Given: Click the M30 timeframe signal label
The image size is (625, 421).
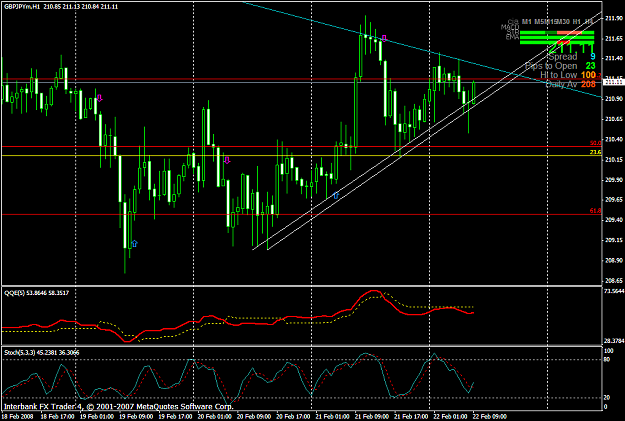Looking at the screenshot, I should pyautogui.click(x=564, y=22).
